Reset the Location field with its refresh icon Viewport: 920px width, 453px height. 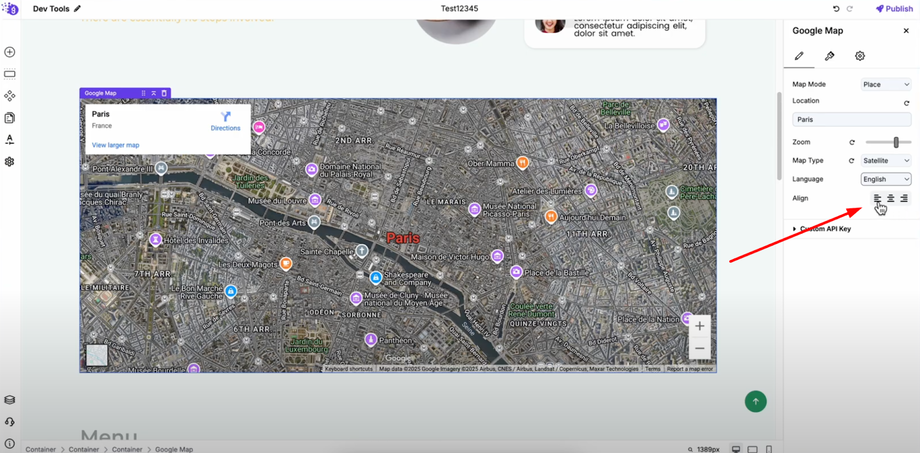[x=907, y=103]
